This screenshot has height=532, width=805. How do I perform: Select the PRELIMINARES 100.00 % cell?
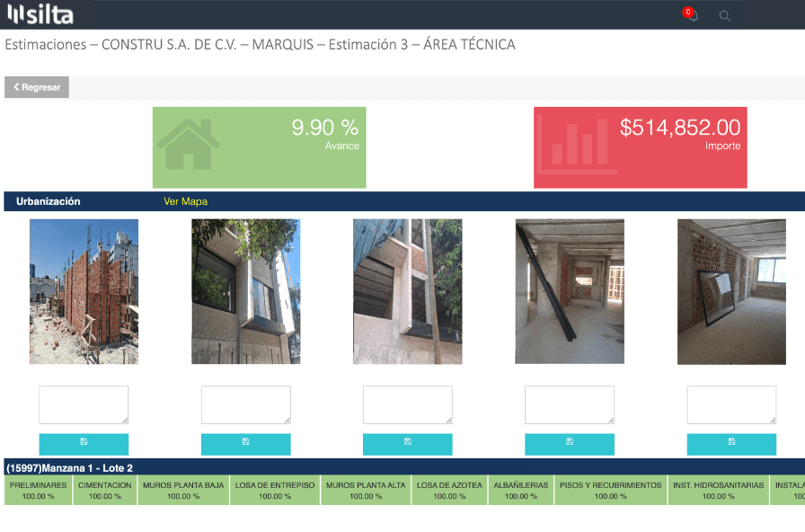[39, 491]
